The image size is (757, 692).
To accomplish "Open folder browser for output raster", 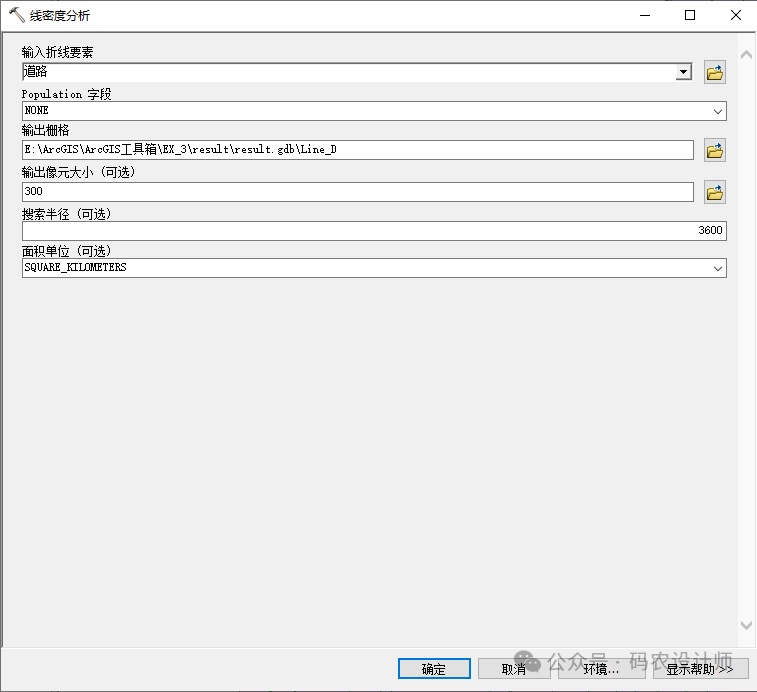I will tap(714, 151).
